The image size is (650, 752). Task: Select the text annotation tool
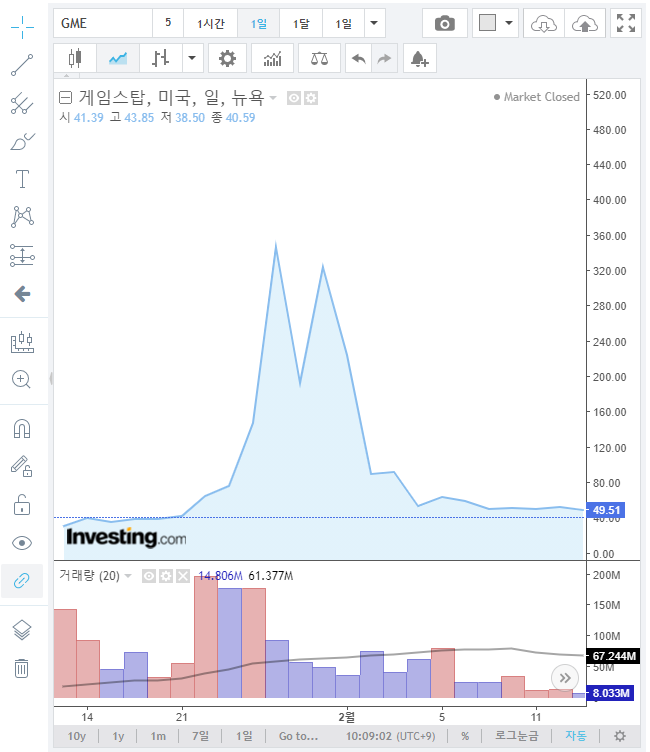click(22, 179)
